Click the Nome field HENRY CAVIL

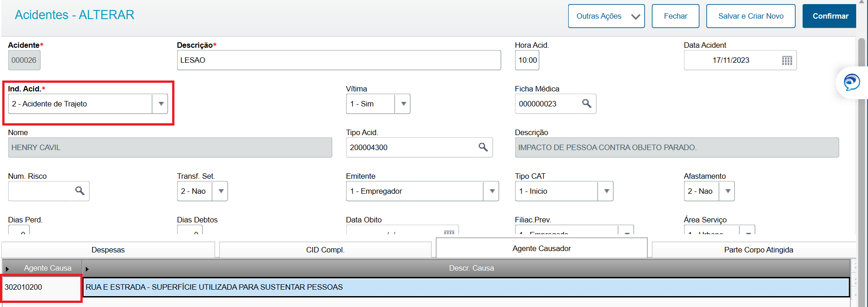click(170, 147)
